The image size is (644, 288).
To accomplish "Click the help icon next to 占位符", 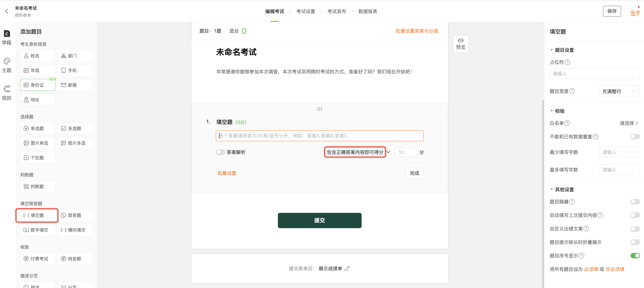I will (567, 62).
